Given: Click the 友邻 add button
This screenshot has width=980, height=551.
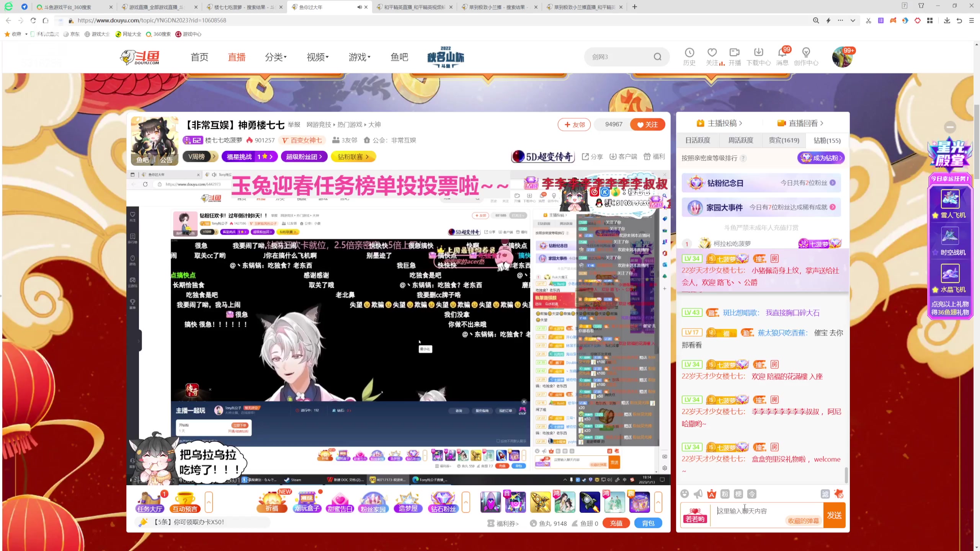Looking at the screenshot, I should click(x=574, y=124).
